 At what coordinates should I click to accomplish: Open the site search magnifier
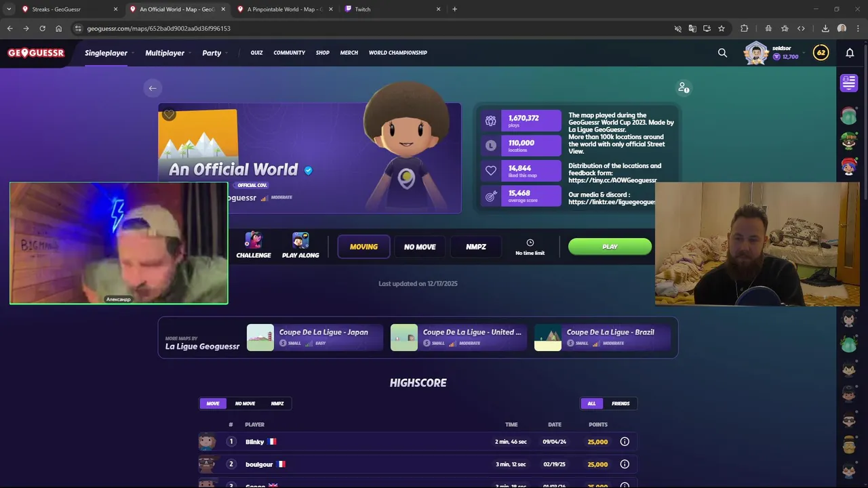click(x=722, y=53)
